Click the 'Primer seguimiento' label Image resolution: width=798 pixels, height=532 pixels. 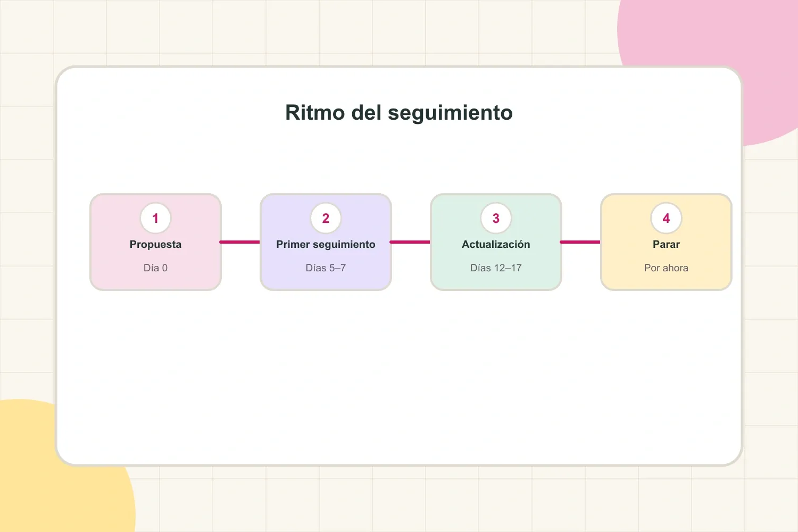pos(326,245)
